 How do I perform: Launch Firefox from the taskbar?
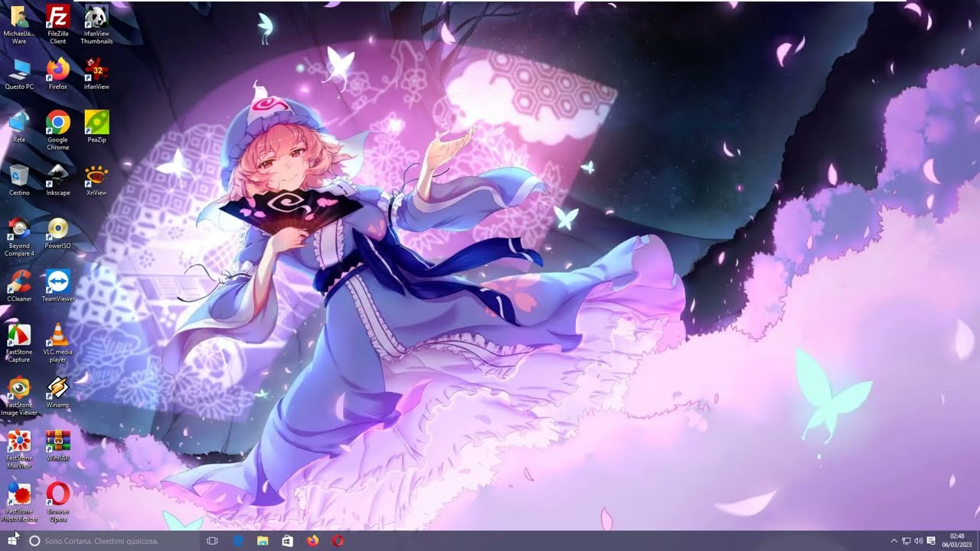click(x=312, y=540)
